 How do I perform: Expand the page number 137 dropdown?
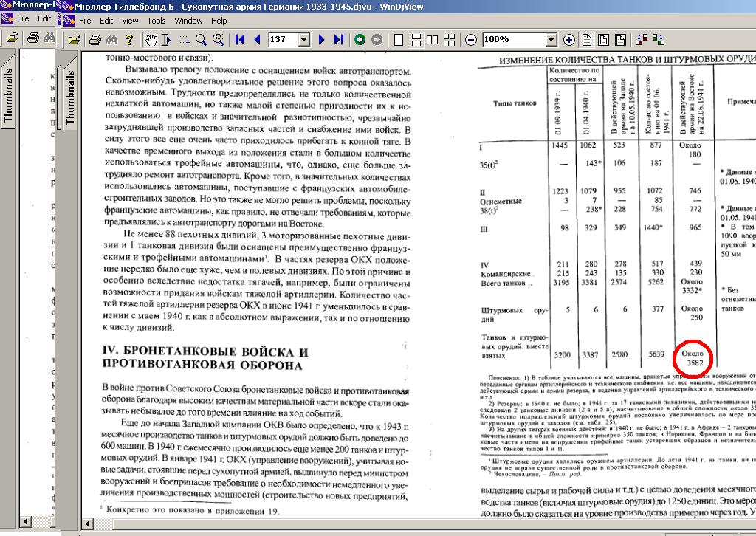(304, 39)
